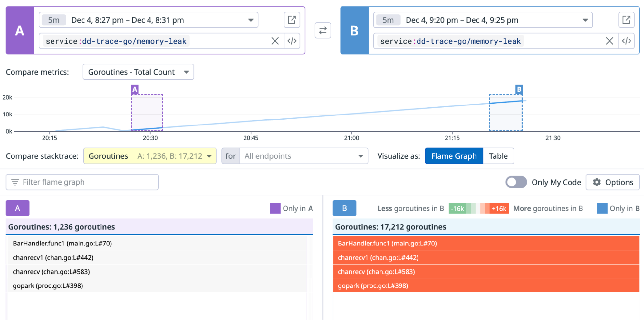Open the Goroutines stacktrace comparison dropdown

click(x=149, y=156)
